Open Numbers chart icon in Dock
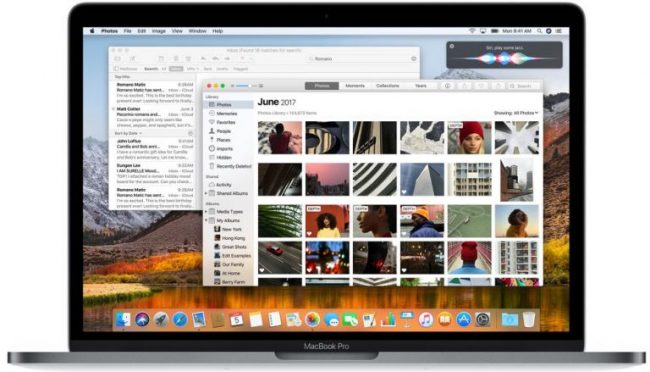The height and width of the screenshot is (372, 650). pyautogui.click(x=388, y=319)
